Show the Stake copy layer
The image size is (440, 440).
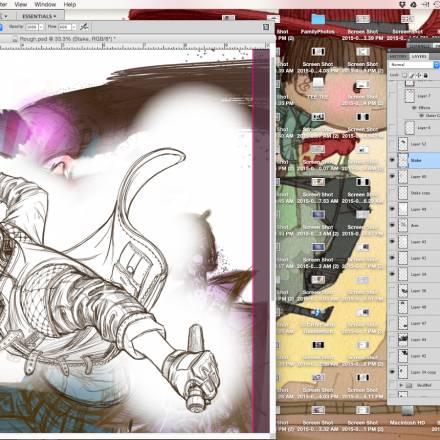(x=392, y=193)
